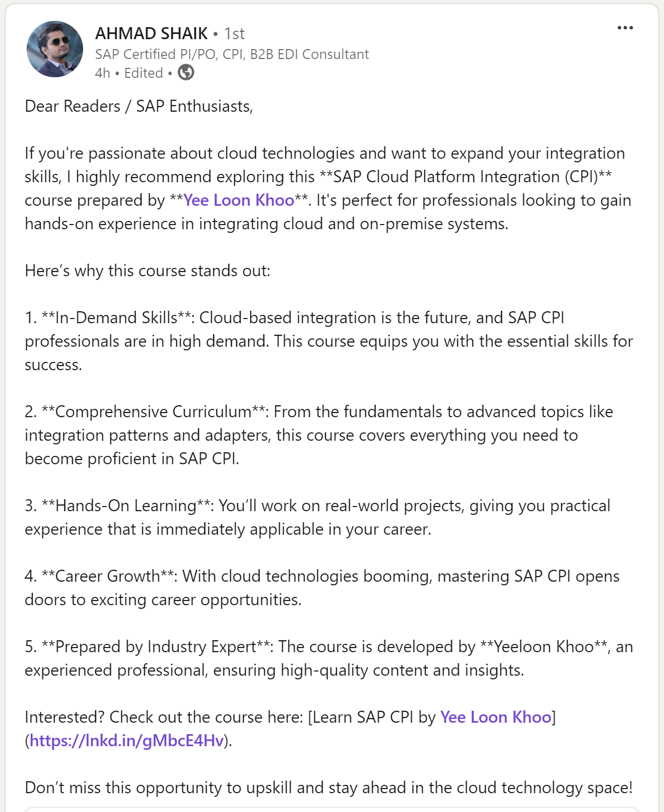Expand the post options via the dots menu
Viewport: 664px width, 812px height.
click(625, 29)
